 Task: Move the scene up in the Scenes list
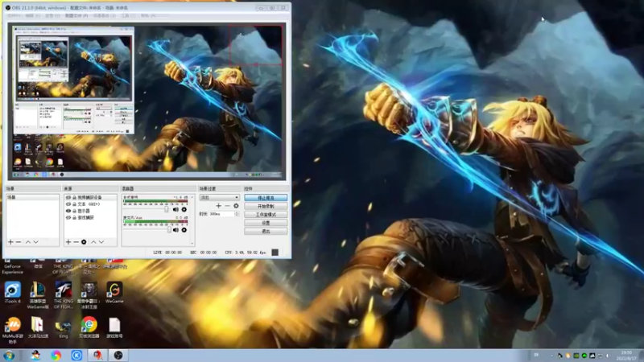tap(28, 242)
